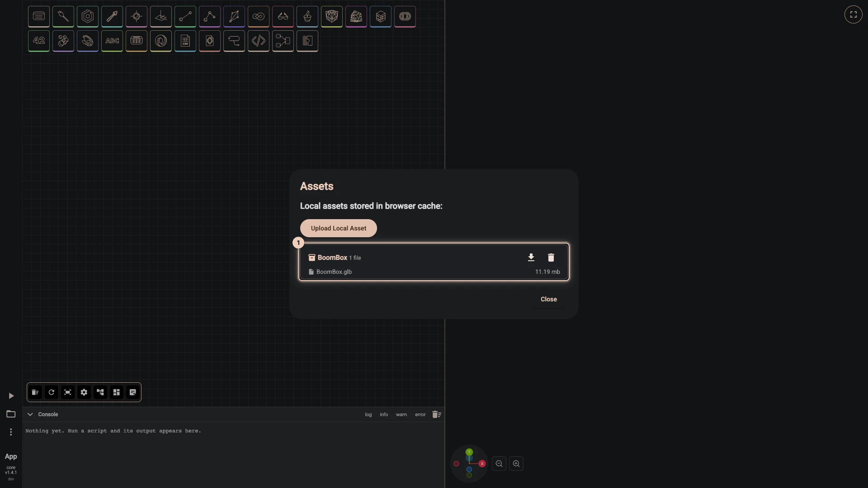
Task: Click the code brackets node icon
Action: tap(259, 41)
